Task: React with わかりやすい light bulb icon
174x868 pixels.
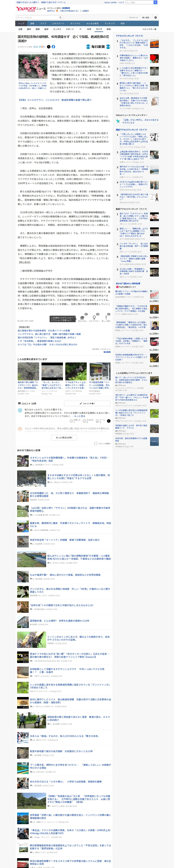Action: (94, 317)
